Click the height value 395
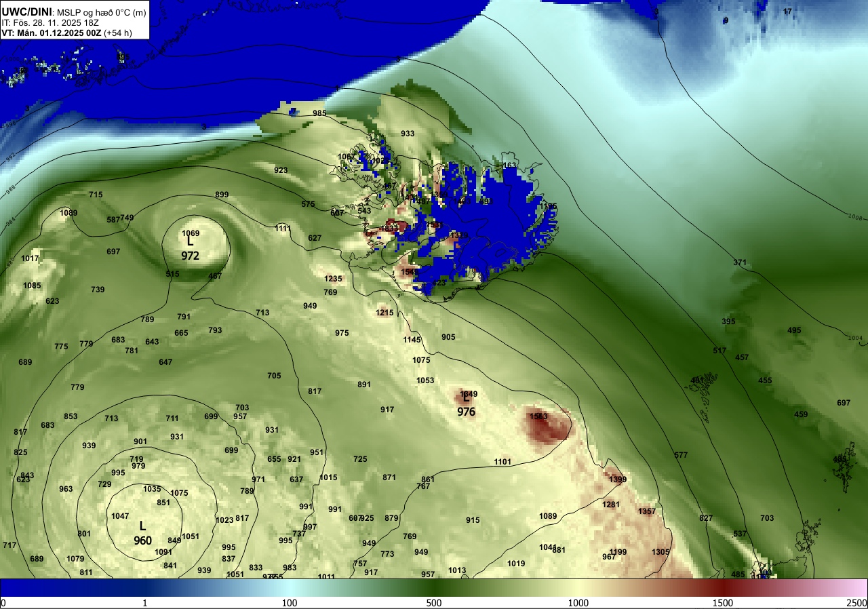The width and height of the screenshot is (868, 609). pos(728,321)
